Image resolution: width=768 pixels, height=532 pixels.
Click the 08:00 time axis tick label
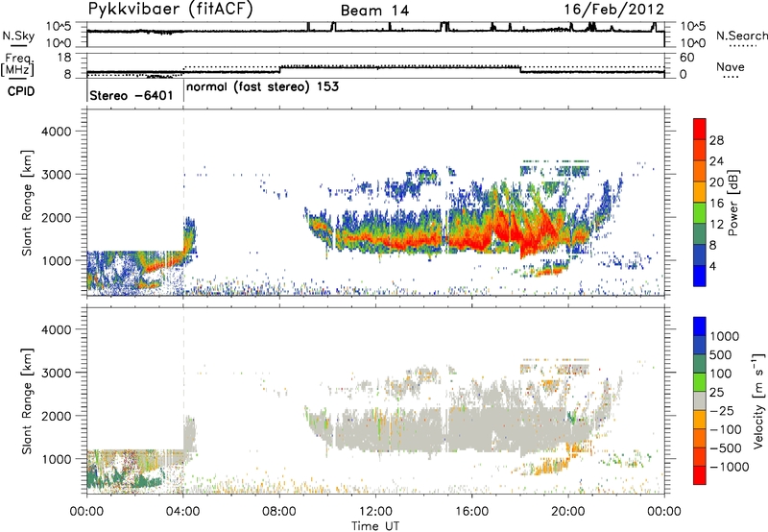279,512
